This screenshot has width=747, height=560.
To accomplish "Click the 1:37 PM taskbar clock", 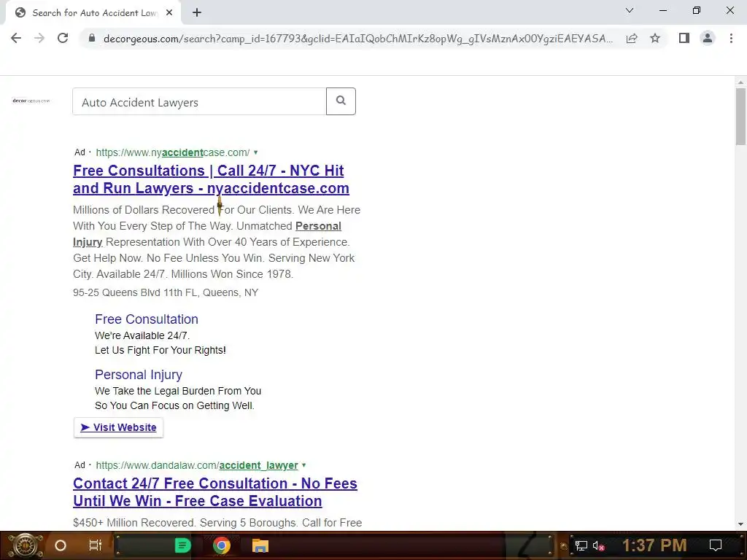I will [x=654, y=545].
